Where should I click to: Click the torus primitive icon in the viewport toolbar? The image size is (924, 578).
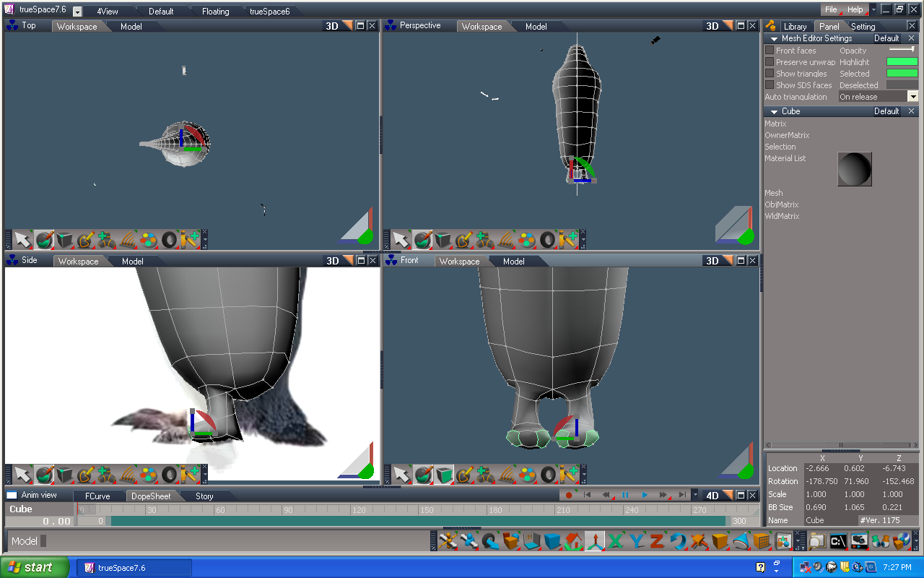point(547,475)
